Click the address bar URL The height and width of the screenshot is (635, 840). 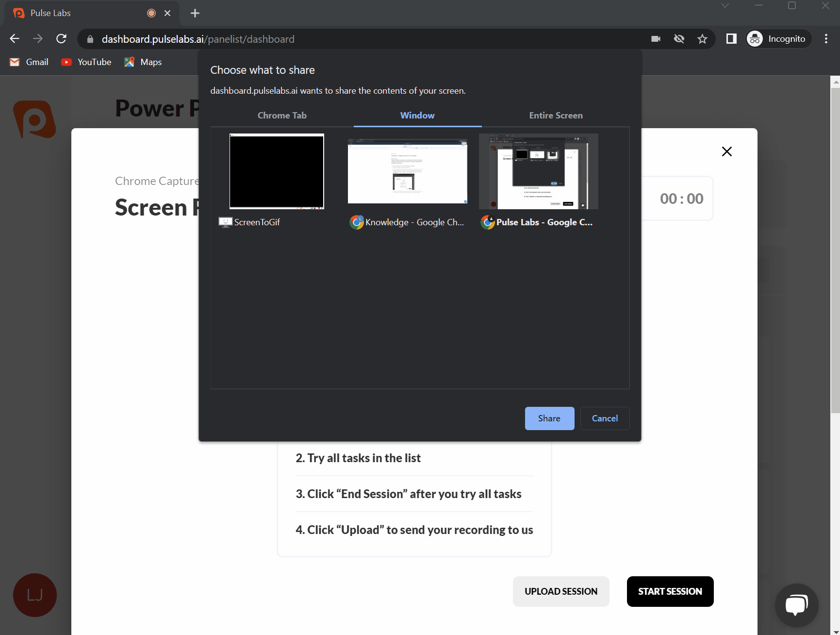point(198,39)
